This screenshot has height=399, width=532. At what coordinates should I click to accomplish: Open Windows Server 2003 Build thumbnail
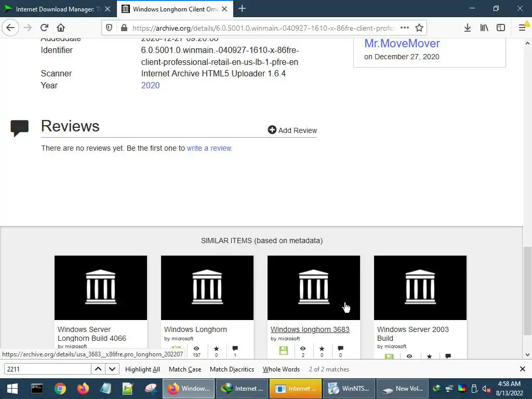point(420,288)
